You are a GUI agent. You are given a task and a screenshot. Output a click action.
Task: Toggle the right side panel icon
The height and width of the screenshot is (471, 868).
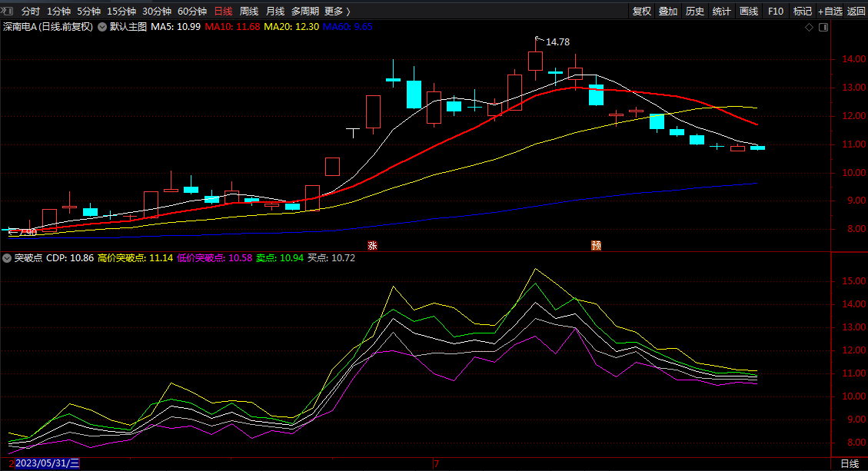pyautogui.click(x=823, y=27)
